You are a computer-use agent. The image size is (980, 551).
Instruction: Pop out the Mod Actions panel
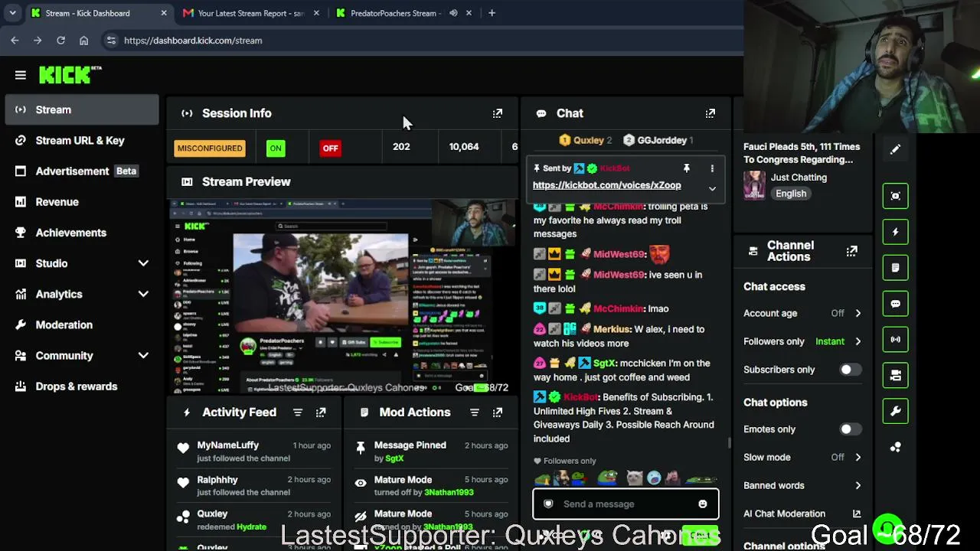click(x=498, y=412)
